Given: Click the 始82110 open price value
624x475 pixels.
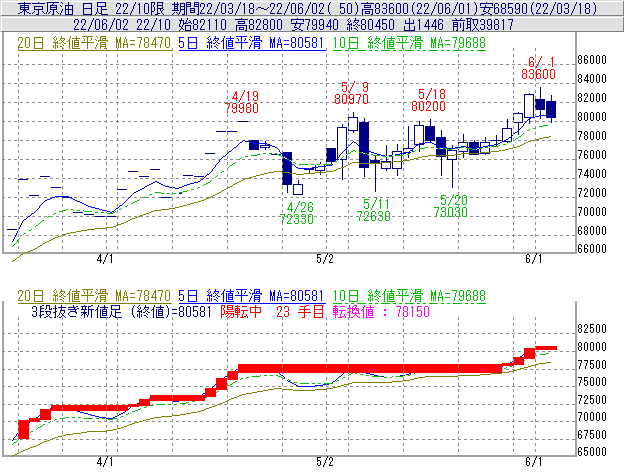Looking at the screenshot, I should [x=203, y=25].
